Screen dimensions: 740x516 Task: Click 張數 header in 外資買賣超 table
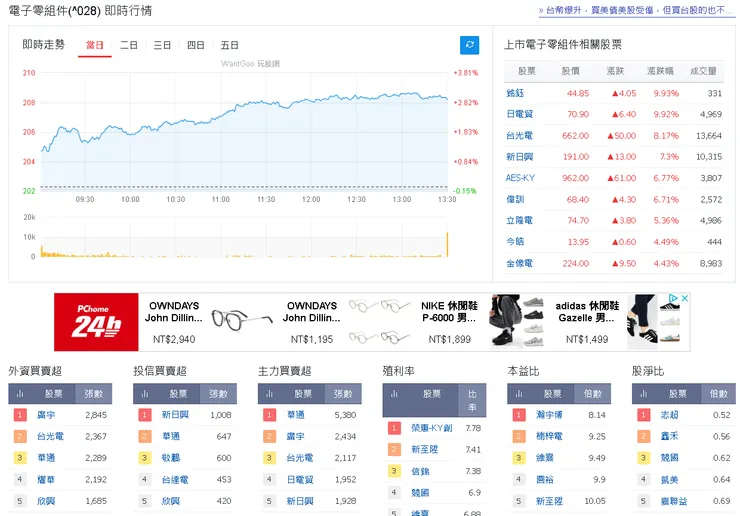[93, 394]
